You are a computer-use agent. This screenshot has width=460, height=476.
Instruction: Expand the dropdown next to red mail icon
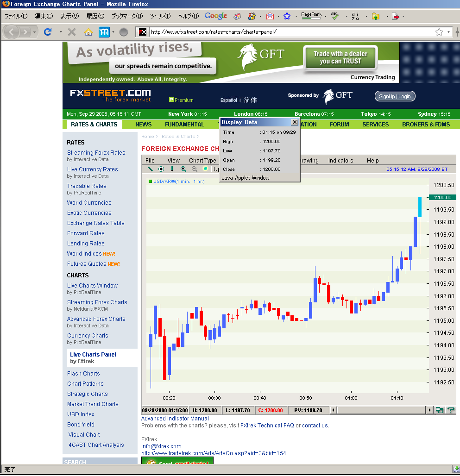(x=278, y=16)
